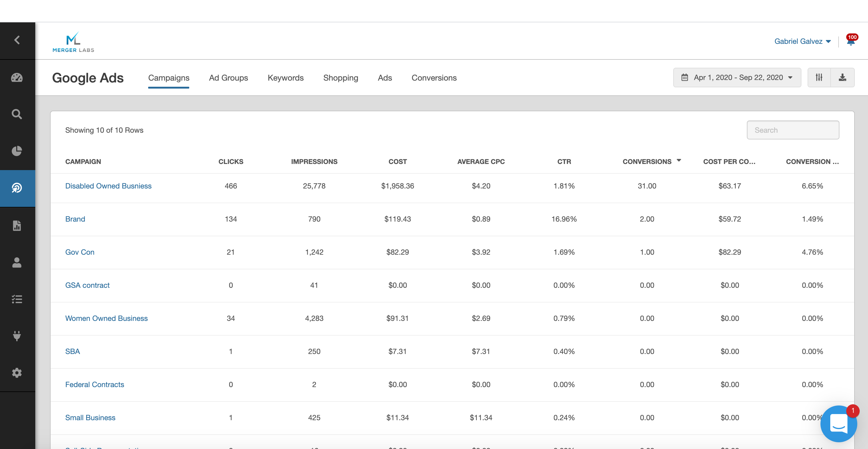Viewport: 868px width, 449px height.
Task: Select the 4,283 impressions cell
Action: tap(314, 318)
